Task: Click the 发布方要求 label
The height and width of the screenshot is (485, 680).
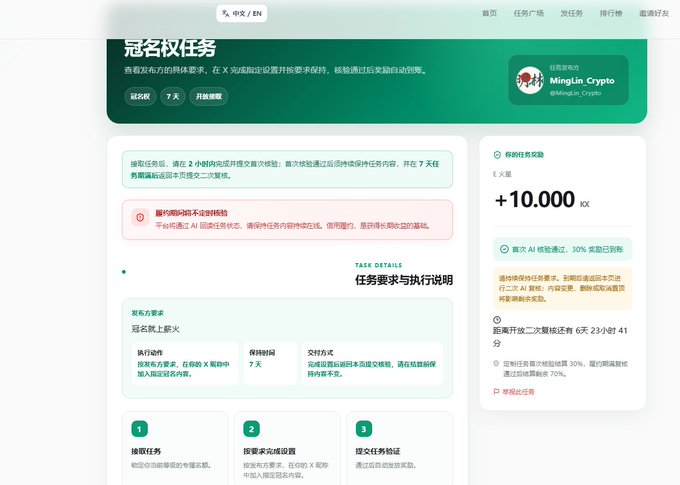Action: [x=147, y=313]
